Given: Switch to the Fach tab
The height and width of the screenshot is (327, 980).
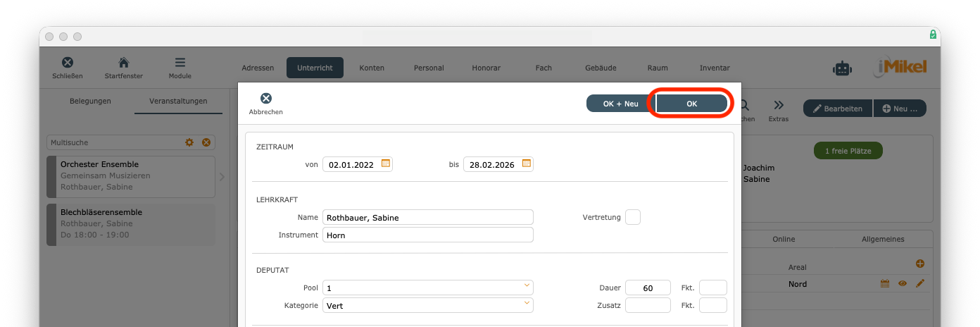Looking at the screenshot, I should pyautogui.click(x=544, y=68).
